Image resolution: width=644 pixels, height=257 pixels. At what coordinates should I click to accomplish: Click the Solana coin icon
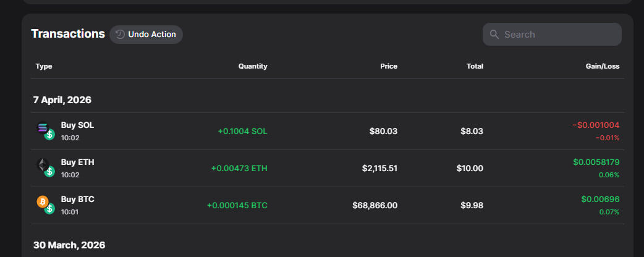coord(43,128)
